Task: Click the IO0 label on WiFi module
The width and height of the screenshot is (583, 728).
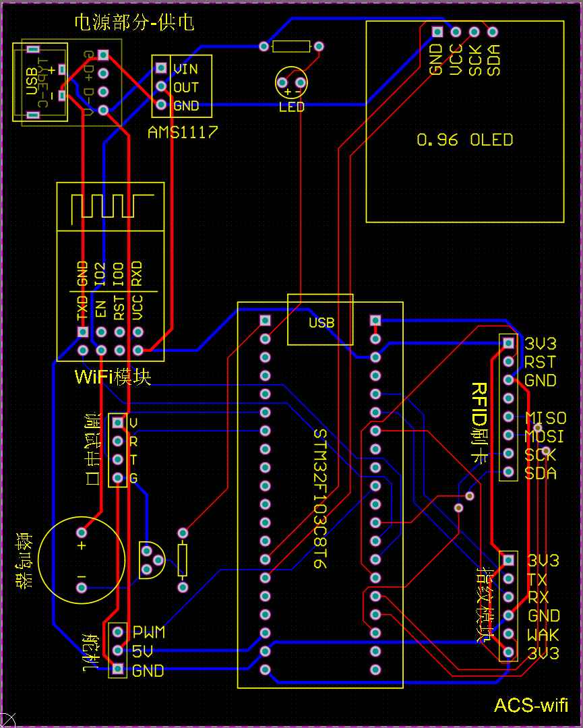Action: [x=119, y=274]
